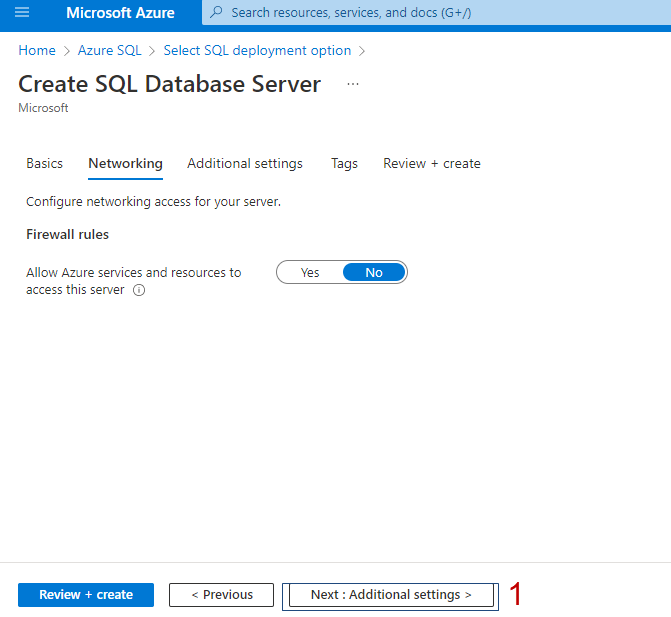The width and height of the screenshot is (671, 617).
Task: Click the Microsoft Azure logo text
Action: tap(120, 12)
